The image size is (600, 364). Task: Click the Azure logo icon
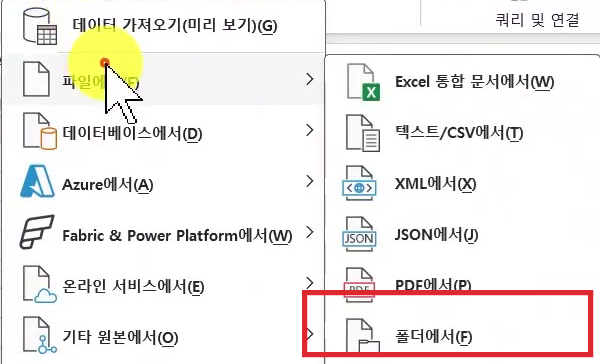pos(37,181)
